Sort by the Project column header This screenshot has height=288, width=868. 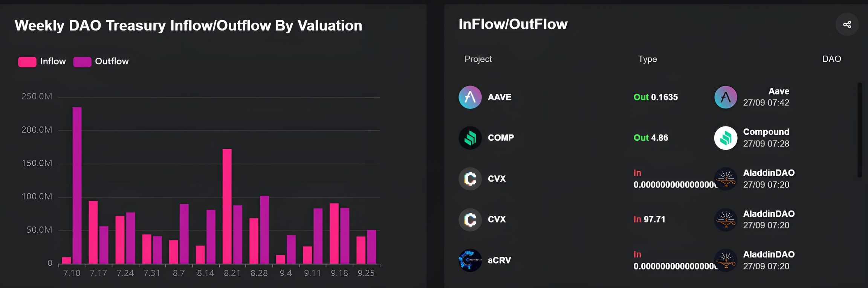(x=478, y=59)
